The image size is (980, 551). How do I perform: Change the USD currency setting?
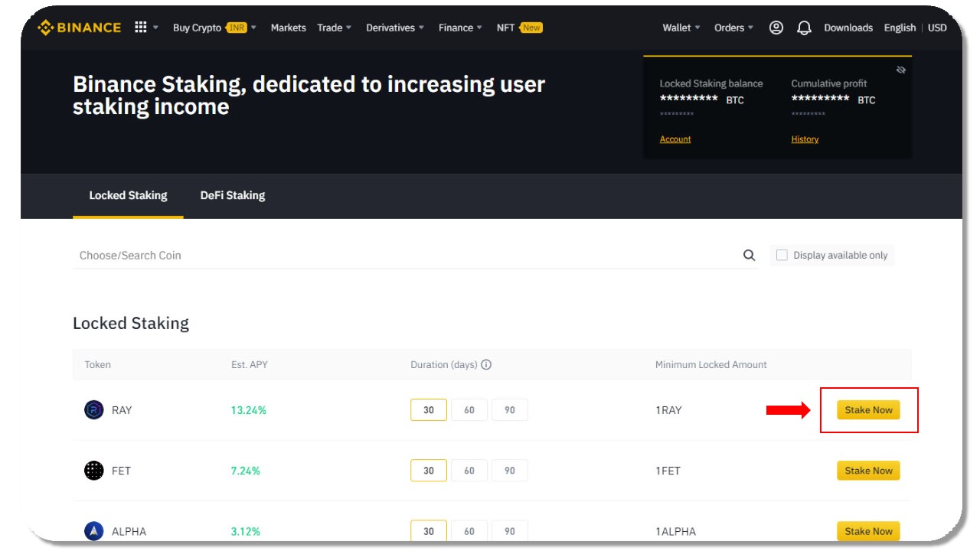tap(937, 28)
